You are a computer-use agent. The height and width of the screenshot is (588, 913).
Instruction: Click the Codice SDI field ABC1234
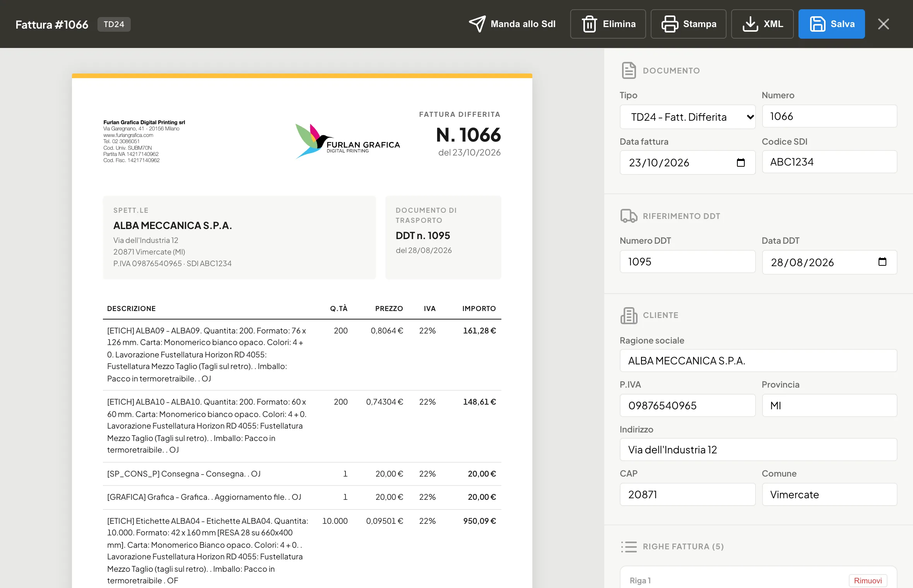829,162
